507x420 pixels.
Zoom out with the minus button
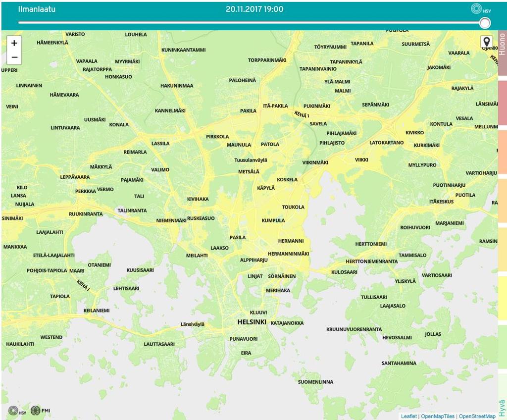pyautogui.click(x=14, y=57)
